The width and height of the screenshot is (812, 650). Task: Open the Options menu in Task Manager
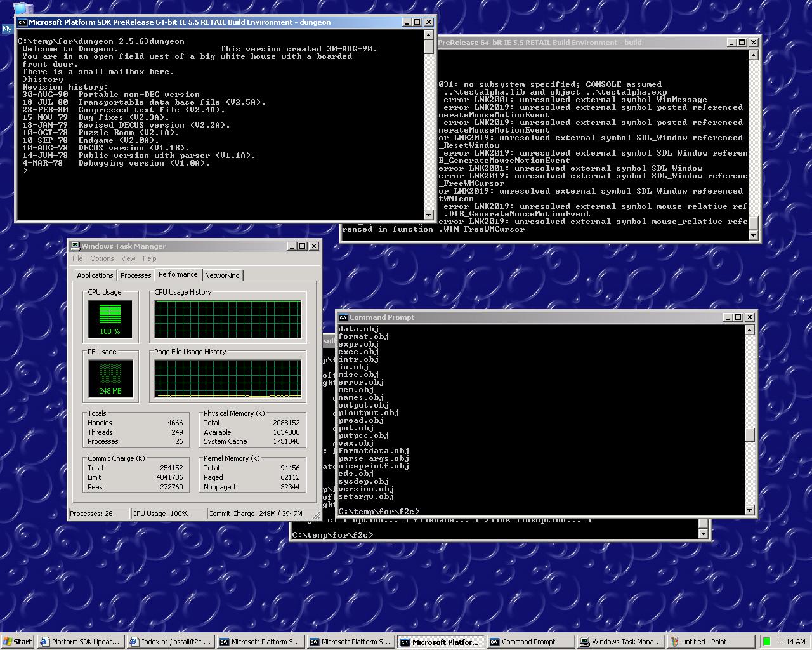tap(101, 258)
